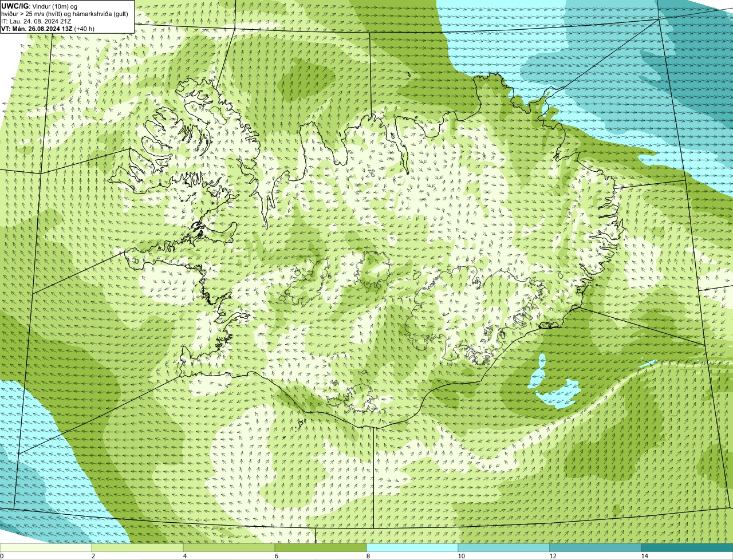Viewport: 733px width, 560px height.
Task: Select the 2–4 m/s light green swatch
Action: pos(137,547)
